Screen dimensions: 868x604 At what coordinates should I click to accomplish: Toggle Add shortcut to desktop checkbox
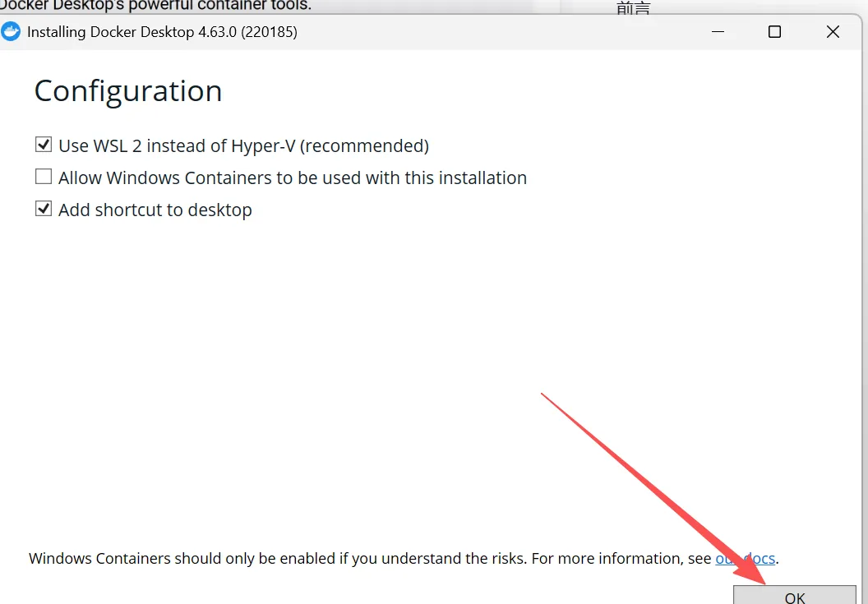click(x=44, y=210)
